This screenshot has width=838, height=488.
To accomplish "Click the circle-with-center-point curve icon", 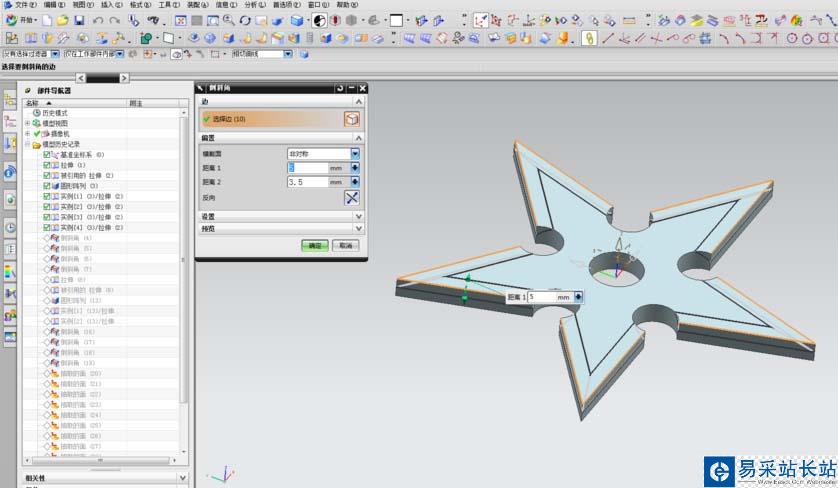I will coord(792,38).
